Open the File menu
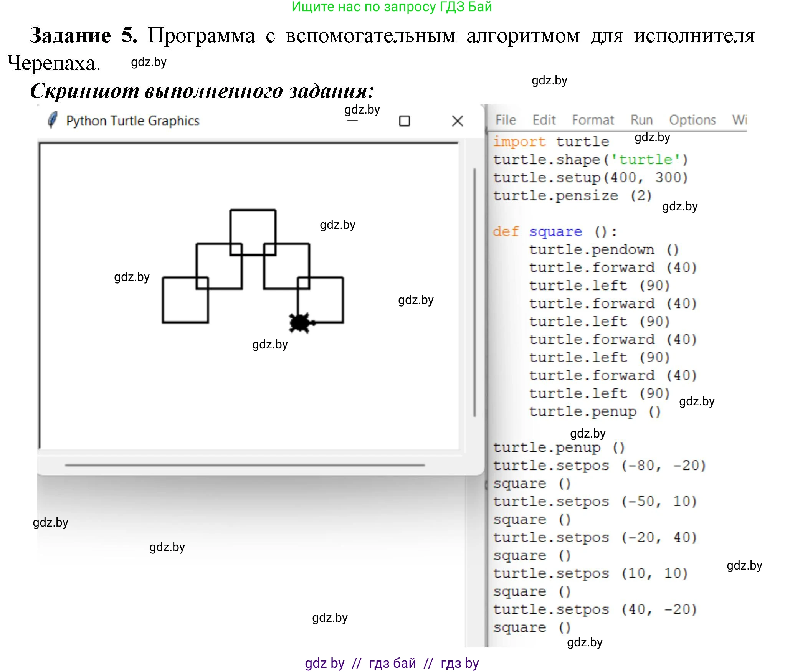The width and height of the screenshot is (785, 672). 505,120
